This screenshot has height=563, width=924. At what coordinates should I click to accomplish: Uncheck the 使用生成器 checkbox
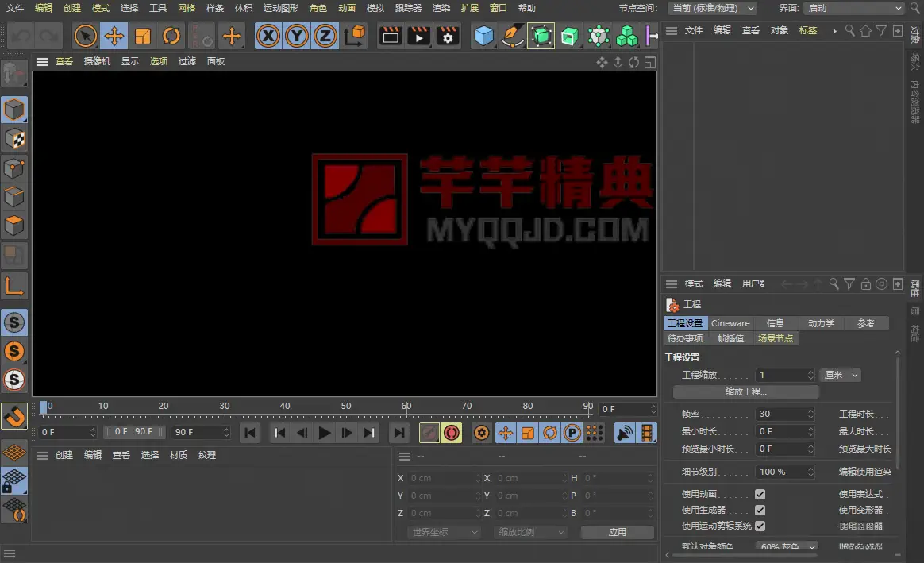pos(760,510)
